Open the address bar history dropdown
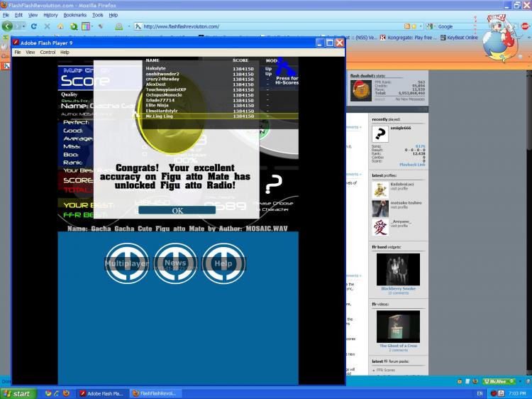This screenshot has width=532, height=399. point(421,26)
